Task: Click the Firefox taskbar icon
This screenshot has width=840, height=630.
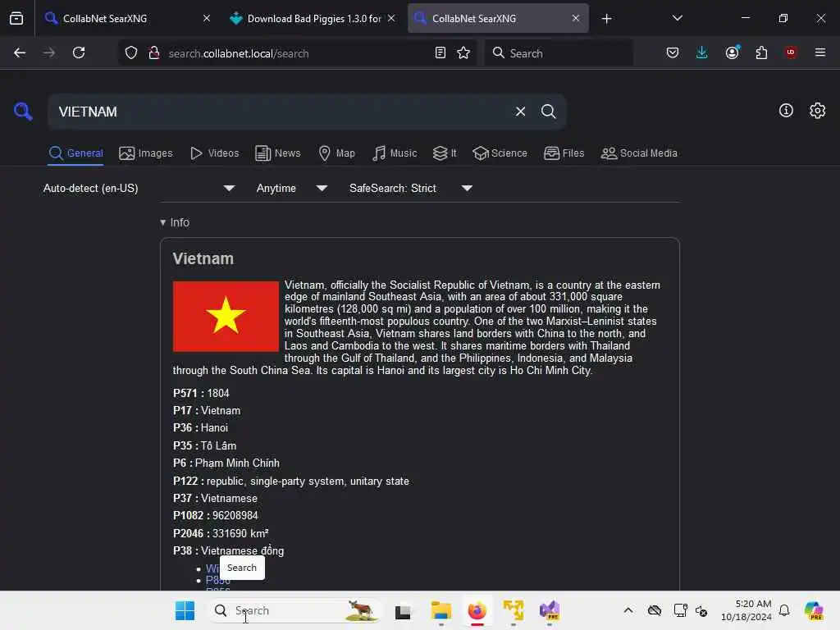Action: (x=477, y=610)
